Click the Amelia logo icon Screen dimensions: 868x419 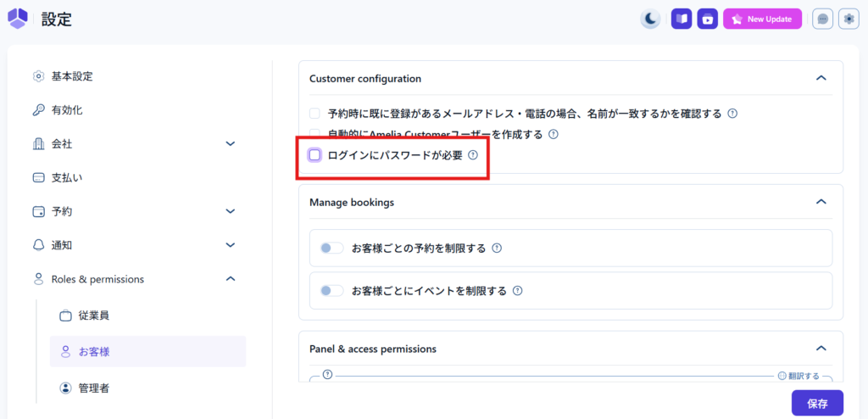click(18, 18)
